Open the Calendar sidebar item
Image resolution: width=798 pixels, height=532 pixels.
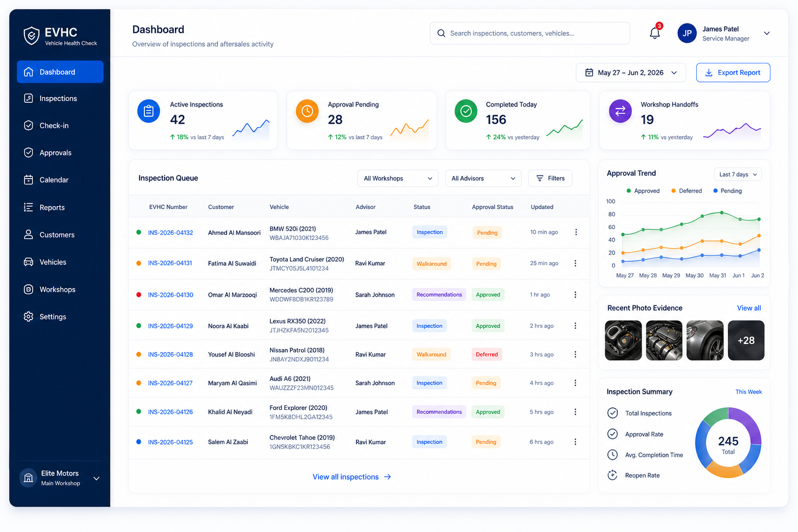[x=60, y=180]
